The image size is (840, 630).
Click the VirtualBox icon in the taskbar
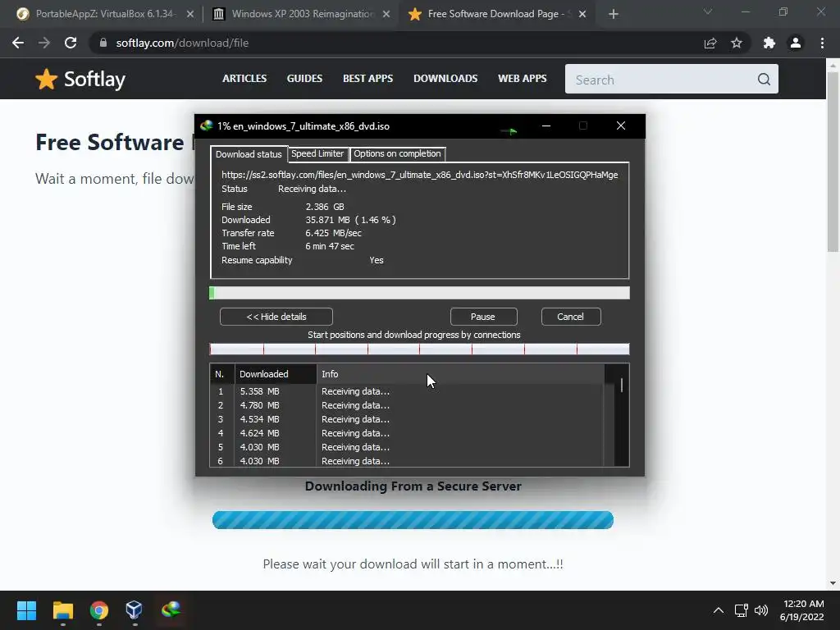pyautogui.click(x=134, y=610)
